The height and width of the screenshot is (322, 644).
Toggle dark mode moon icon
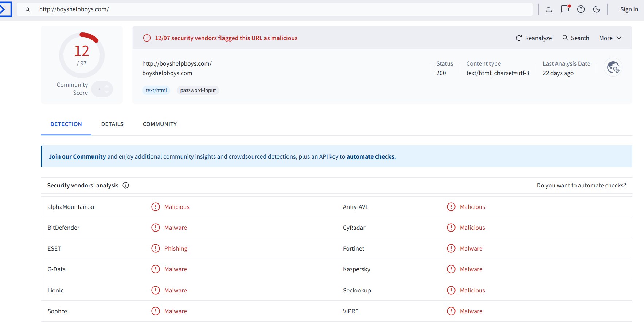(597, 9)
